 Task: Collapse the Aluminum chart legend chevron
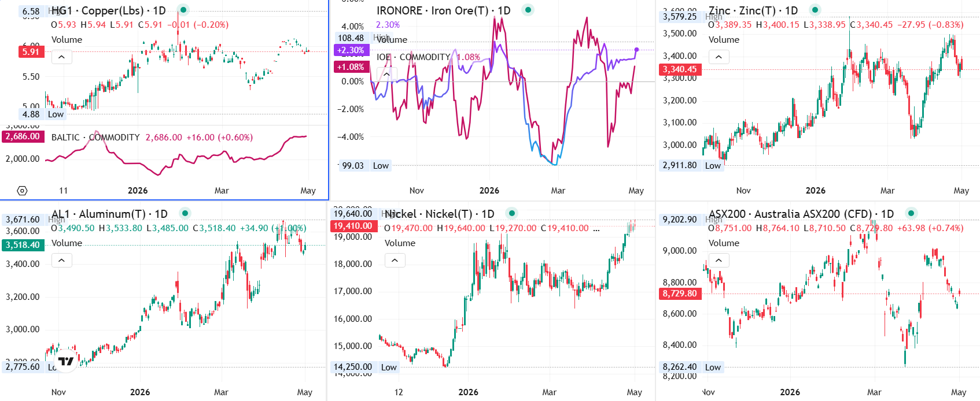(62, 260)
